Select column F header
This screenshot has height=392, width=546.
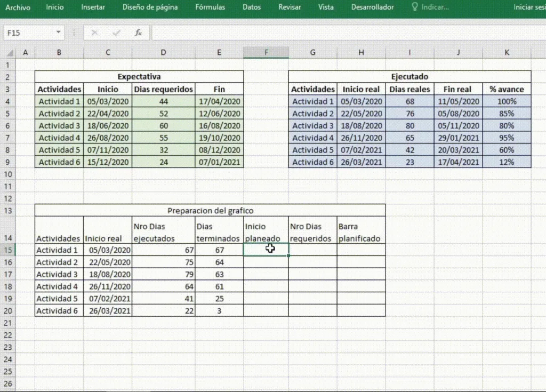(266, 53)
